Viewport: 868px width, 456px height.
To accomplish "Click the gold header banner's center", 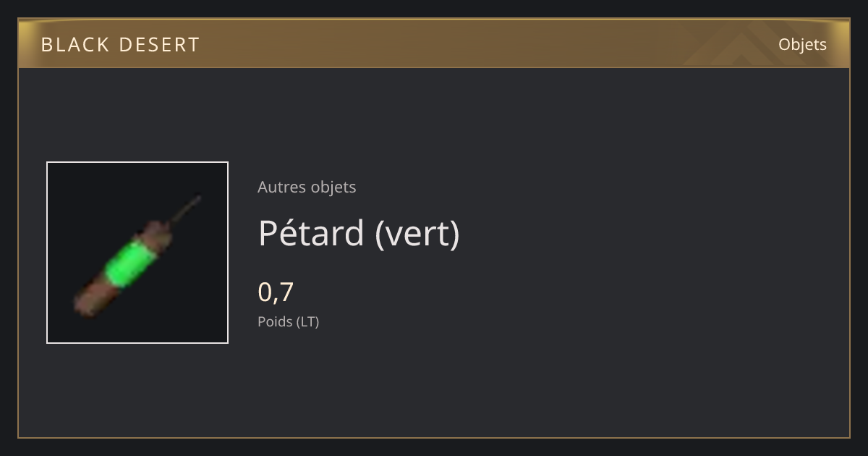I will click(x=434, y=43).
